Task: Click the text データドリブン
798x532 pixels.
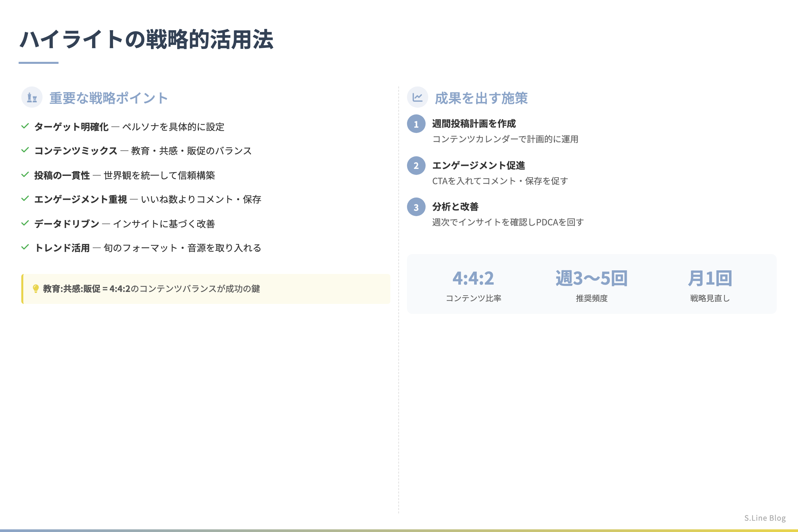Action: (x=67, y=224)
